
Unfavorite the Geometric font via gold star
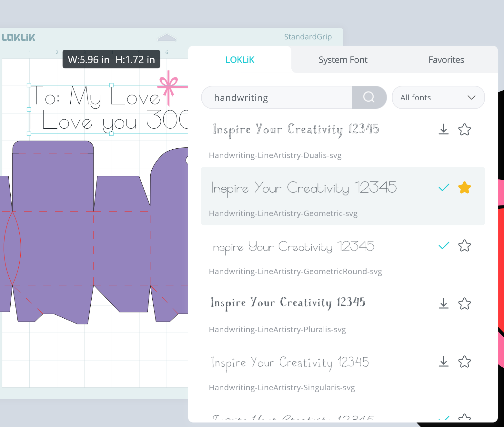pyautogui.click(x=464, y=187)
